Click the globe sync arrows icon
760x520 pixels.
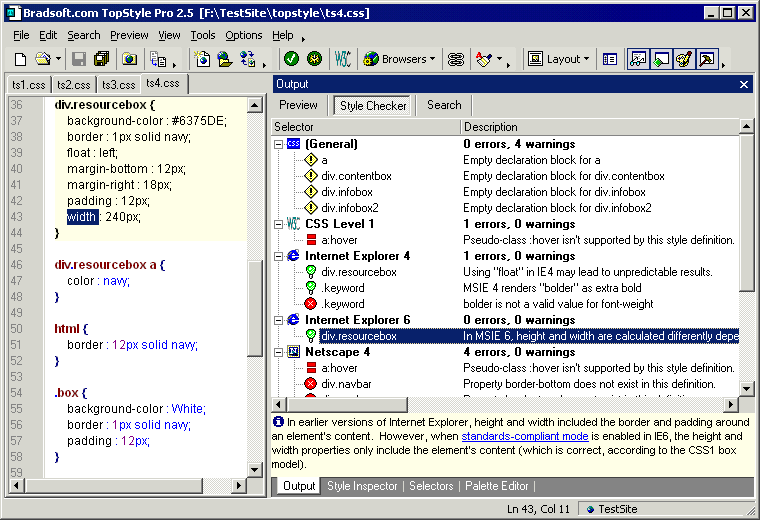(248, 59)
